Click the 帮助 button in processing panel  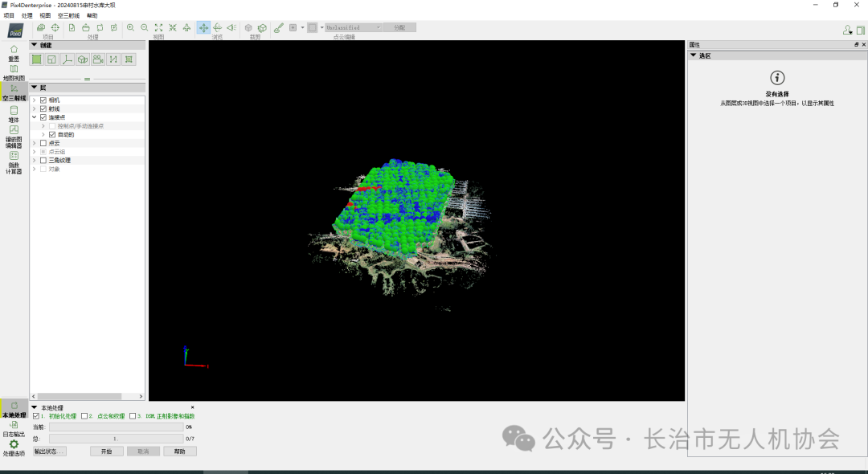click(x=180, y=452)
